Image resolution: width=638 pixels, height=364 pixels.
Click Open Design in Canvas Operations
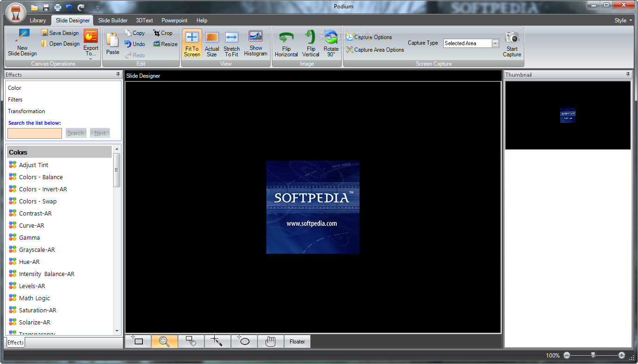coord(60,44)
